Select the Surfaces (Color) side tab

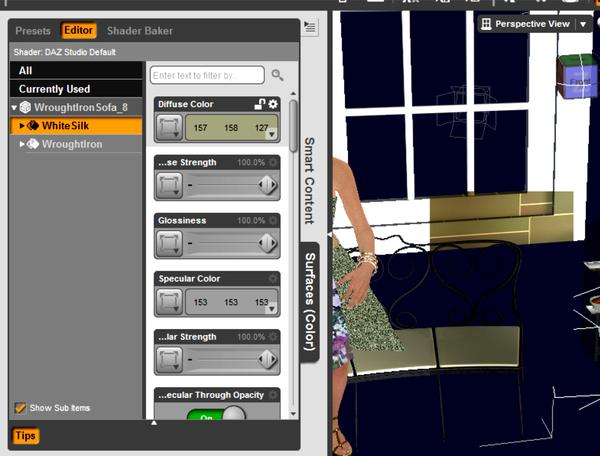pos(310,302)
